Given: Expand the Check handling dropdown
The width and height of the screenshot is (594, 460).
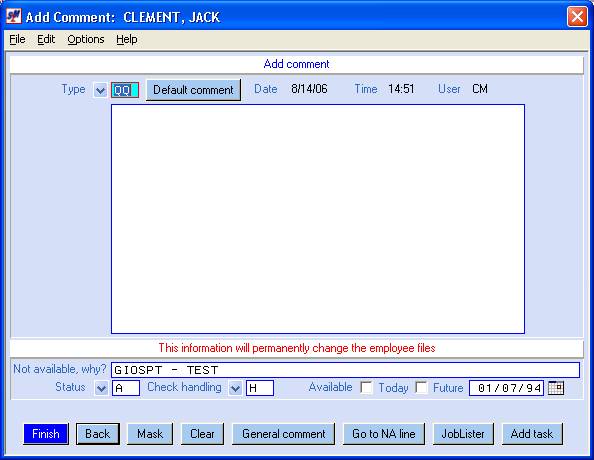Looking at the screenshot, I should pyautogui.click(x=235, y=388).
